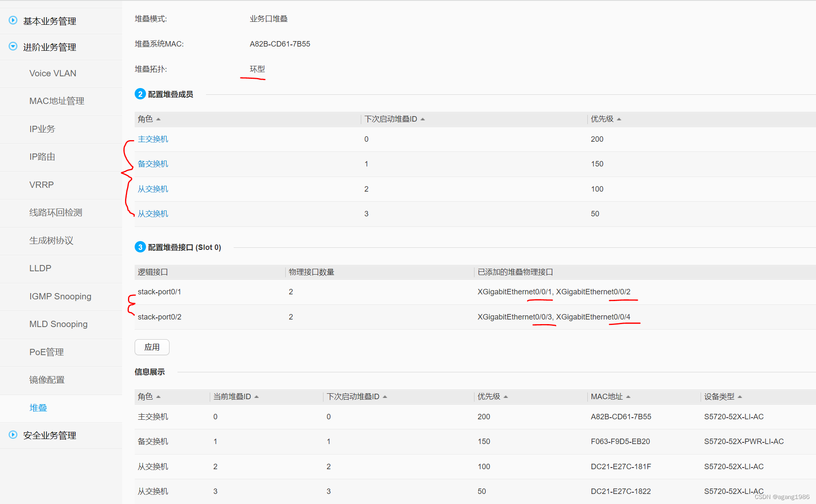Click the 备交换机 link in member table
Image resolution: width=816 pixels, height=504 pixels.
153,164
